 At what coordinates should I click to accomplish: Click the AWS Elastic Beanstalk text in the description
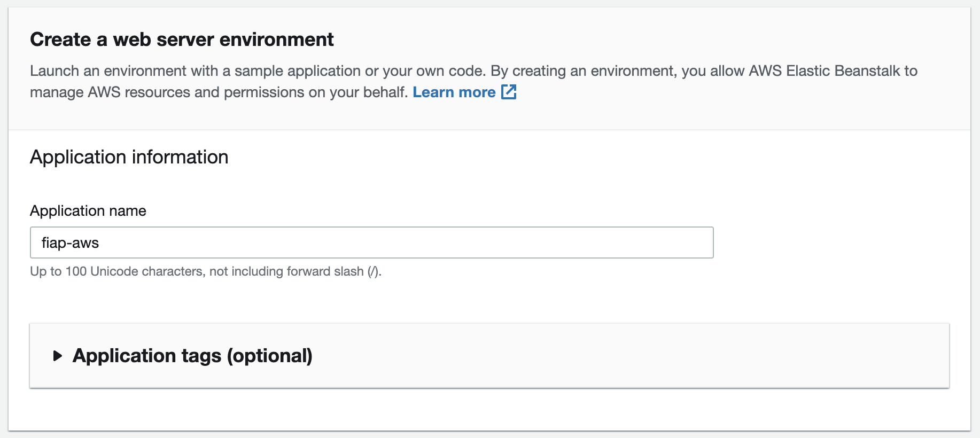click(x=825, y=71)
